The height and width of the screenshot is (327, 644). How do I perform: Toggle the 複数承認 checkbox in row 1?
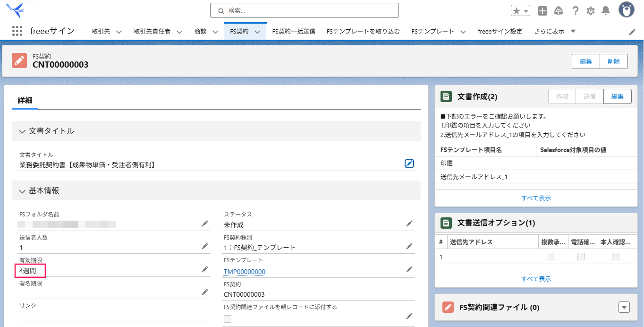coord(551,257)
